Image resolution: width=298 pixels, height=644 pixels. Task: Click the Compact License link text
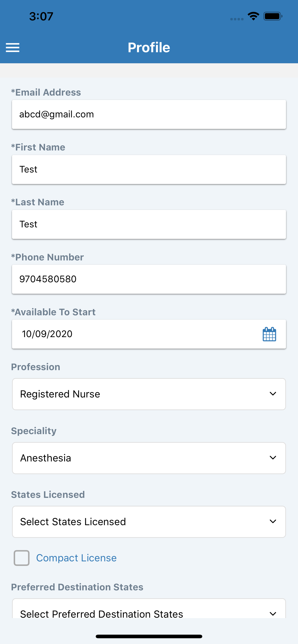[x=76, y=558]
